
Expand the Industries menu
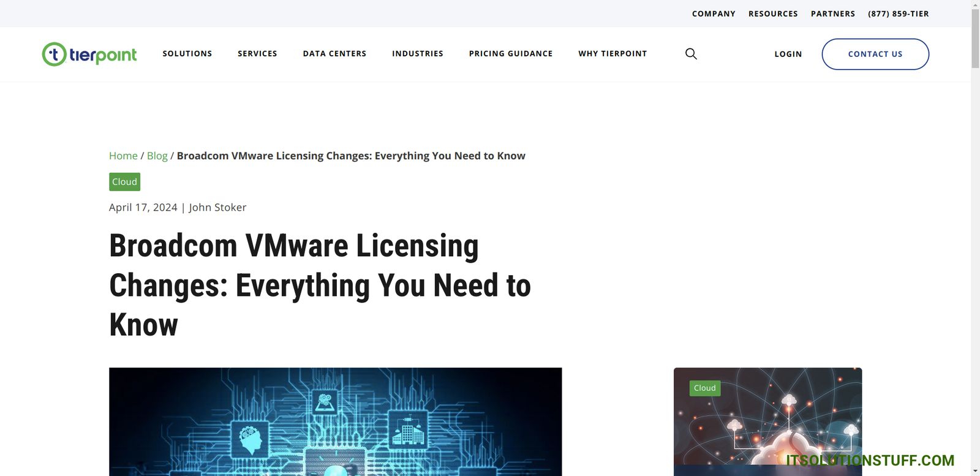point(418,54)
